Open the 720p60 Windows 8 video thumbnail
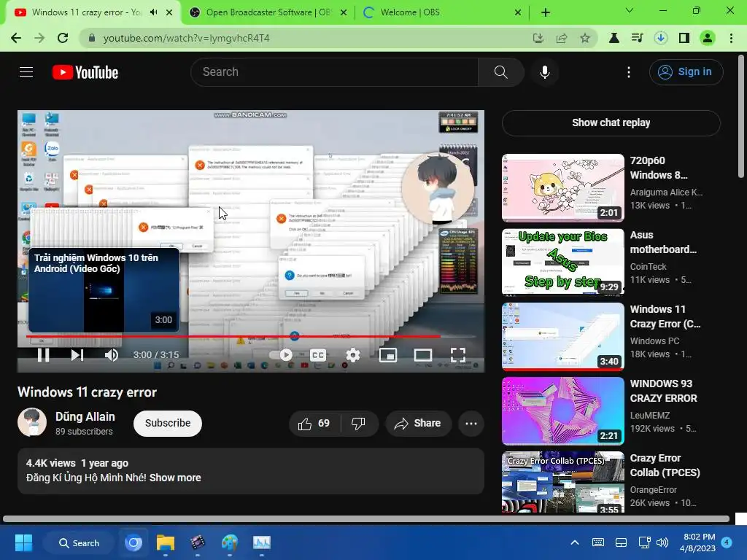The height and width of the screenshot is (560, 747). [563, 187]
